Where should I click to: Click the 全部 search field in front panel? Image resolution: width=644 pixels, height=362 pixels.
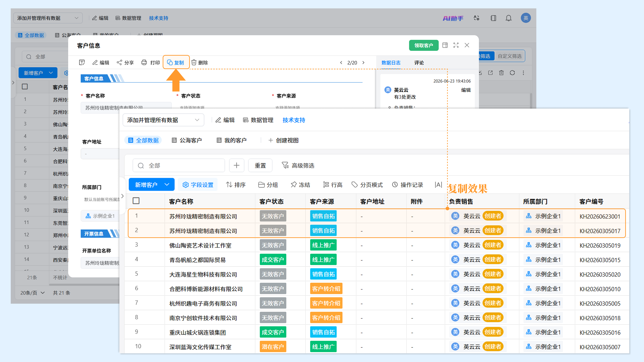[x=179, y=165]
